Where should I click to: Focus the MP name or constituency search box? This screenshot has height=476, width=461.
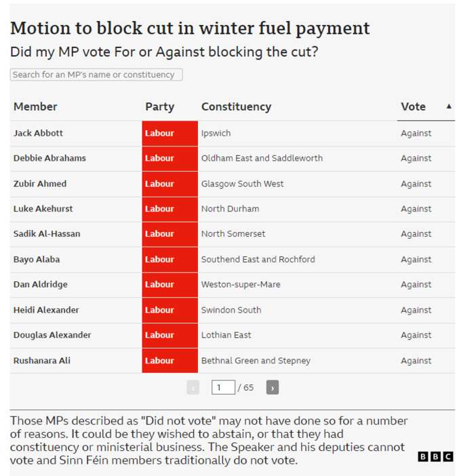[96, 75]
